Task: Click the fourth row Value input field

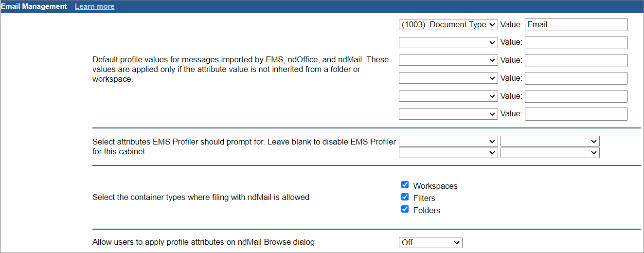Action: click(576, 78)
